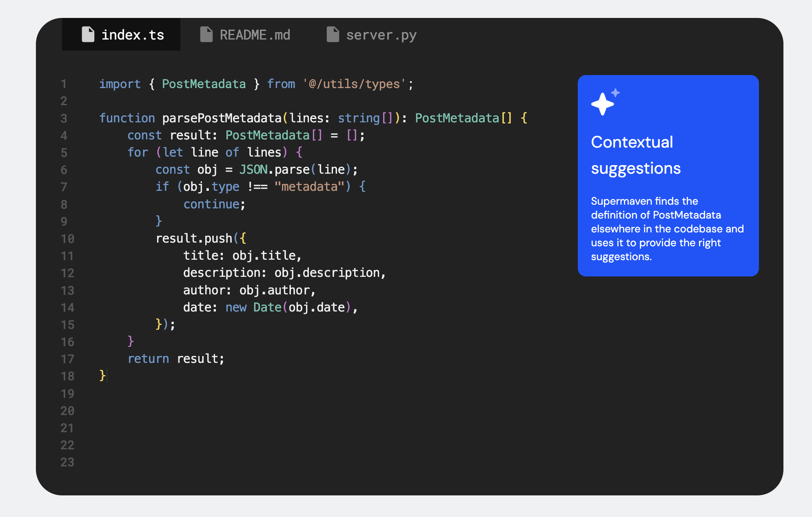
Task: Open the server.py tab
Action: pyautogui.click(x=372, y=35)
